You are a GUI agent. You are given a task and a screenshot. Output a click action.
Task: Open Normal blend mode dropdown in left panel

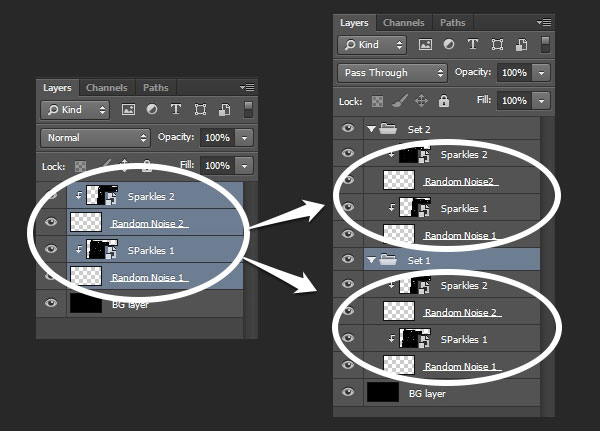[95, 138]
